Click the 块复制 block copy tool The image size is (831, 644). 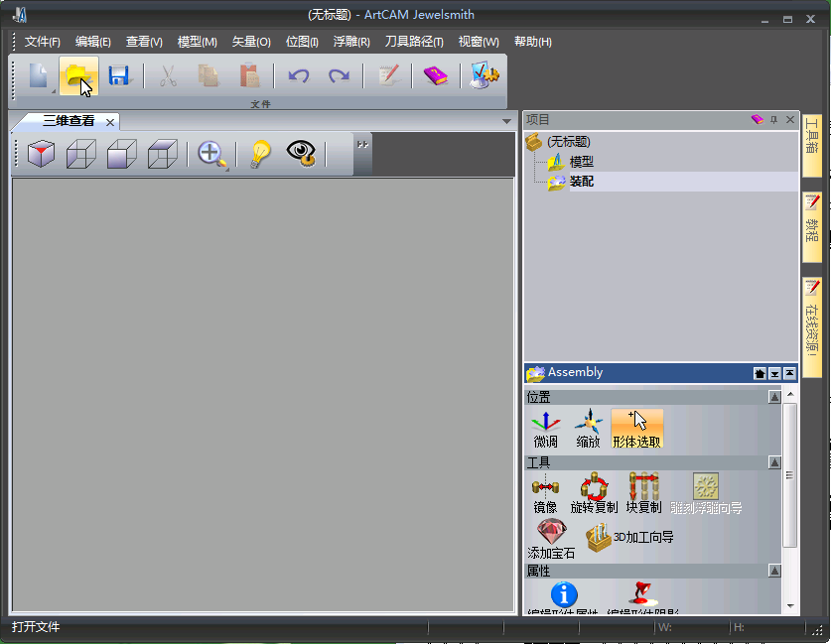[x=643, y=491]
